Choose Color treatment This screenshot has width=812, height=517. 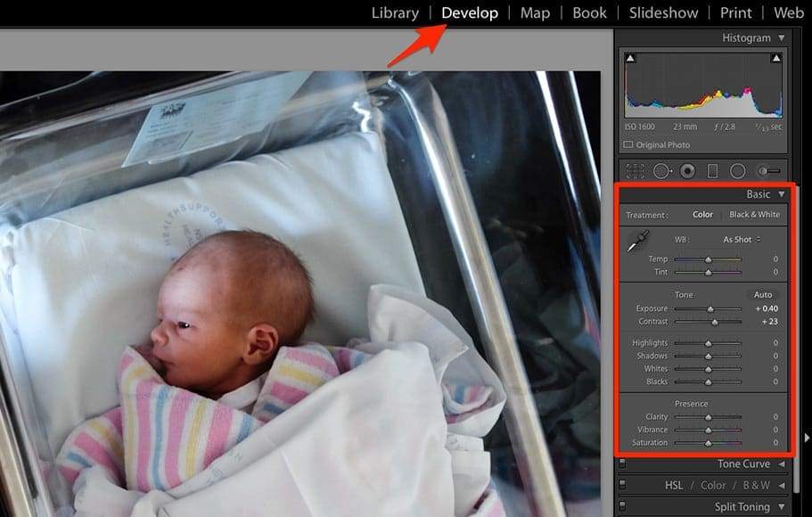pyautogui.click(x=702, y=215)
